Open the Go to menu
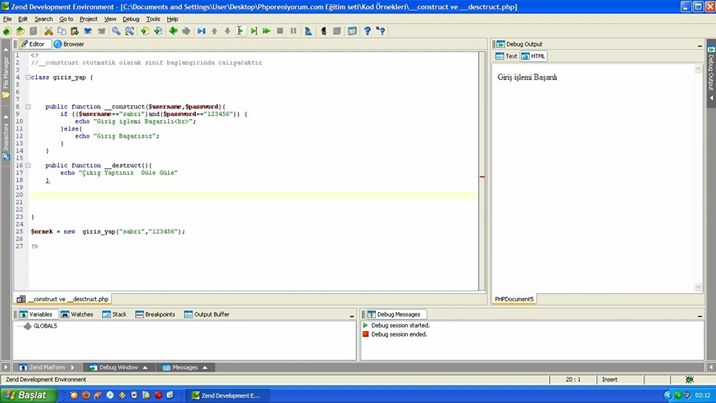 coord(66,19)
